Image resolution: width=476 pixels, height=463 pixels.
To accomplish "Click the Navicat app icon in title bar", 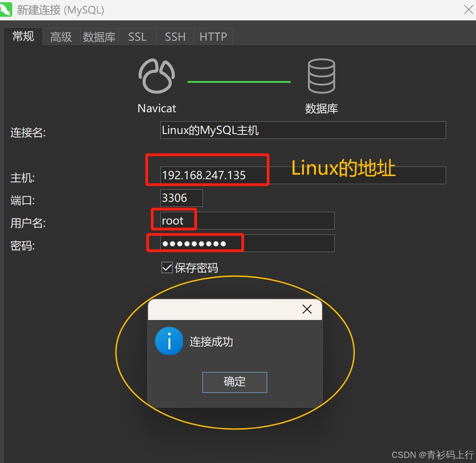I will tap(6, 10).
